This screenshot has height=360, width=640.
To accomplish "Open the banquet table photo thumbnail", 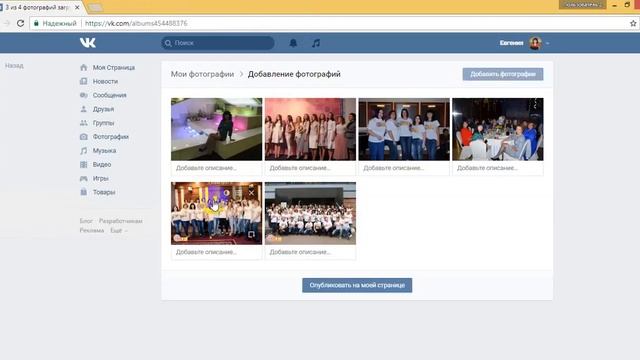I will tap(498, 129).
